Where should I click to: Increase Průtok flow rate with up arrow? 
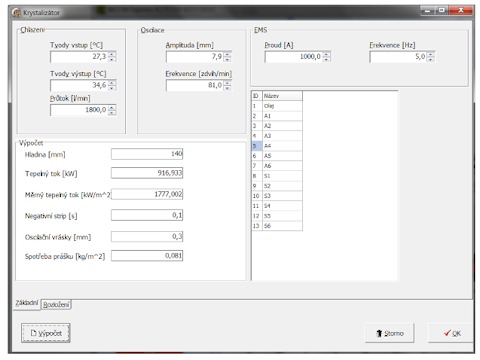coord(112,107)
